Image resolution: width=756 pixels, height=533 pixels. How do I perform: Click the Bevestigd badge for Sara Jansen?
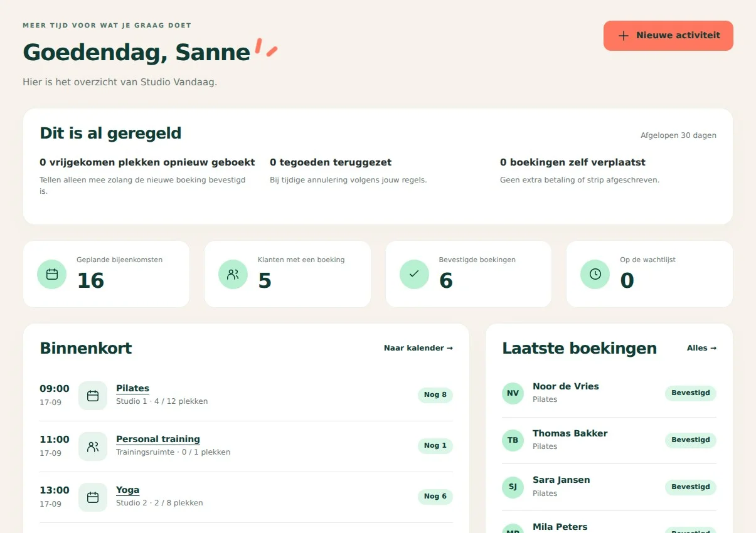[x=691, y=487]
